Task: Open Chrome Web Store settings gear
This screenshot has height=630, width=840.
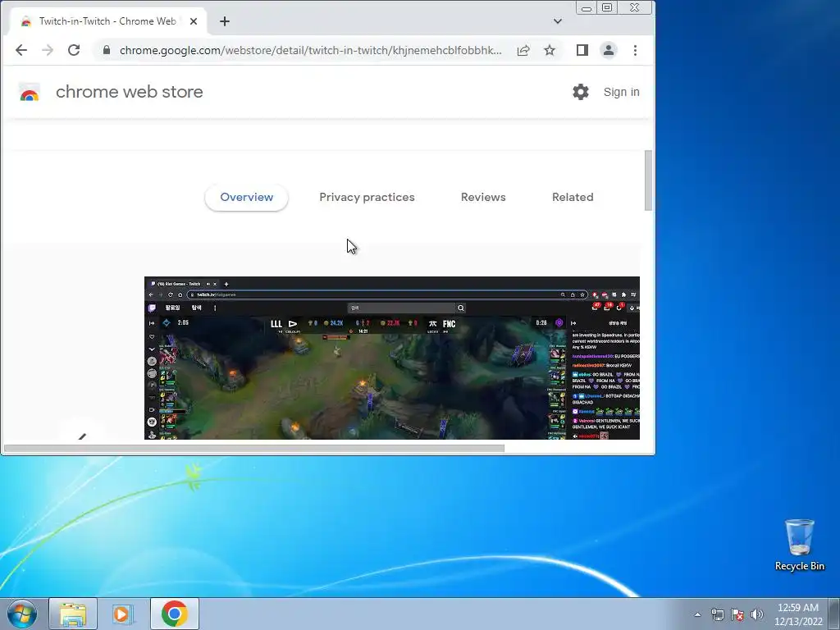Action: 581,92
